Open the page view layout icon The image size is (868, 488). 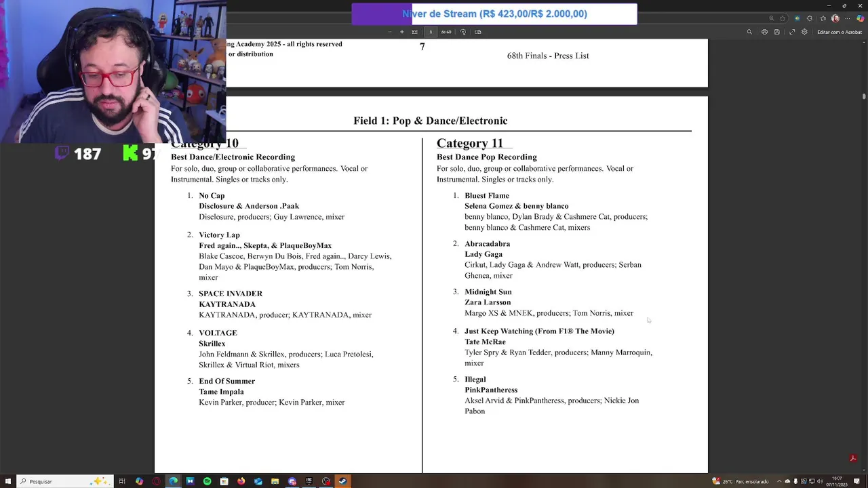[478, 32]
